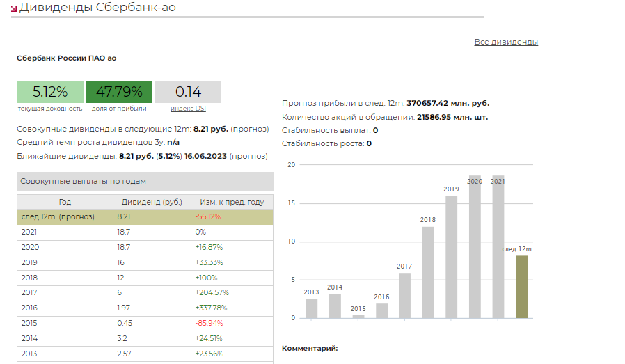Screen dimensions: 625x364
Task: Click the 2021 bar in the chart
Action: (498, 247)
